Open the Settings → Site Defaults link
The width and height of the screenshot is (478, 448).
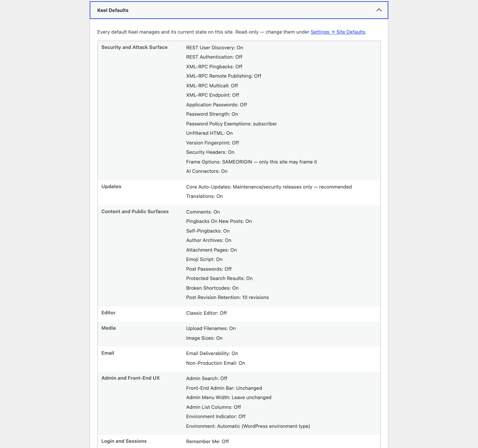(338, 32)
